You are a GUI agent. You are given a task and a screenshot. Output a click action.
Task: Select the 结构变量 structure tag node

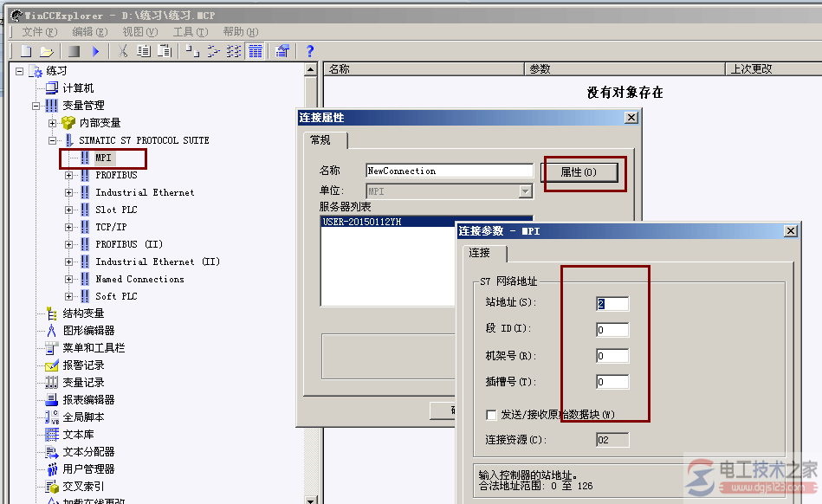[83, 313]
